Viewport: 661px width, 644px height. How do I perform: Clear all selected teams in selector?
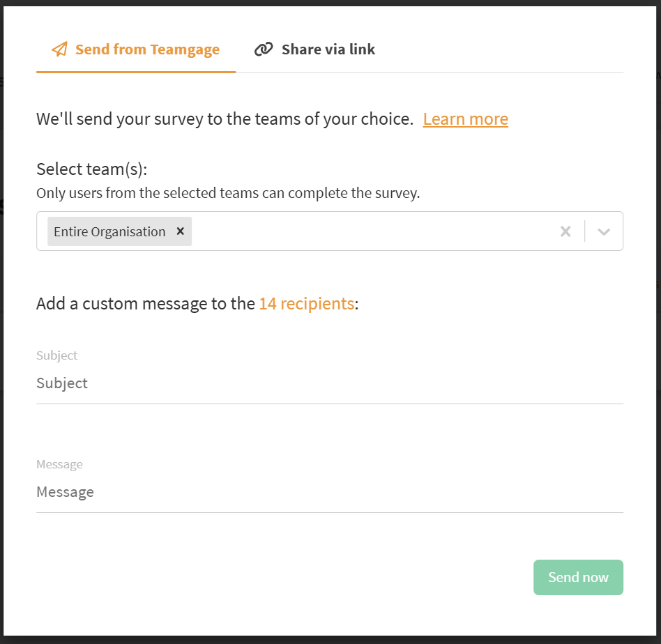click(565, 231)
